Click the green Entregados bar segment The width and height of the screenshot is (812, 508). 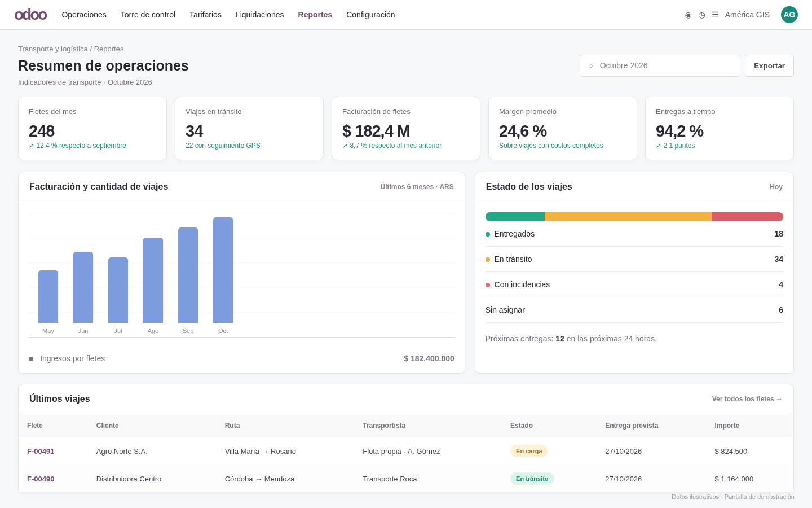(x=515, y=217)
